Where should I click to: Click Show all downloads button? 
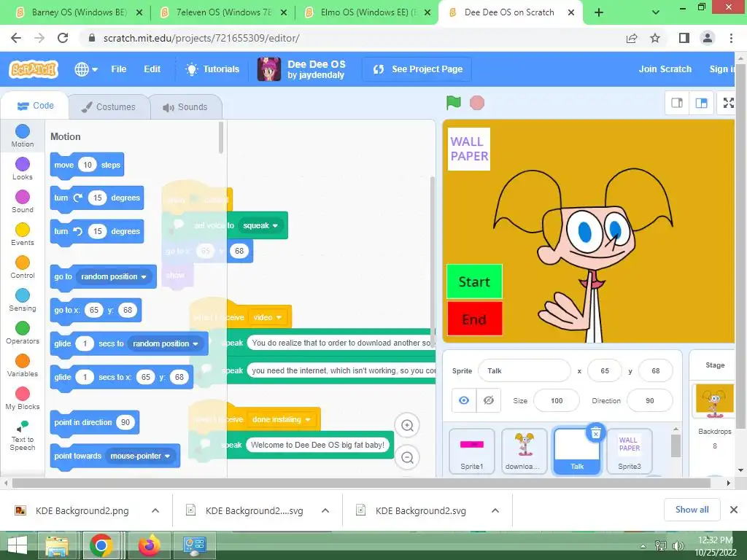click(x=692, y=510)
